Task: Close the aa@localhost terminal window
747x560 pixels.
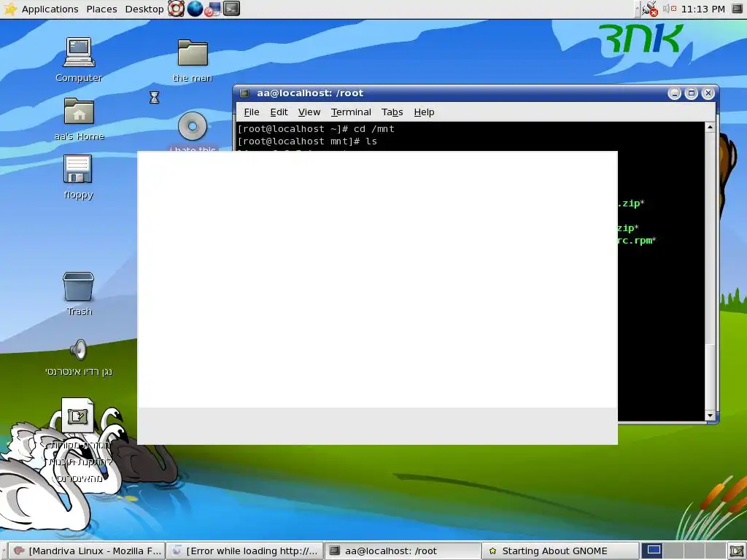Action: tap(708, 93)
